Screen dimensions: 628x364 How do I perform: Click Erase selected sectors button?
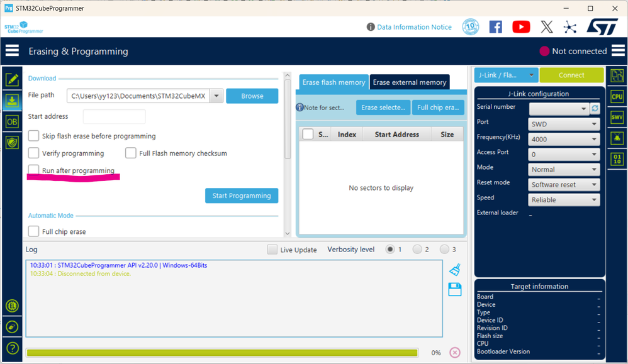coord(383,108)
